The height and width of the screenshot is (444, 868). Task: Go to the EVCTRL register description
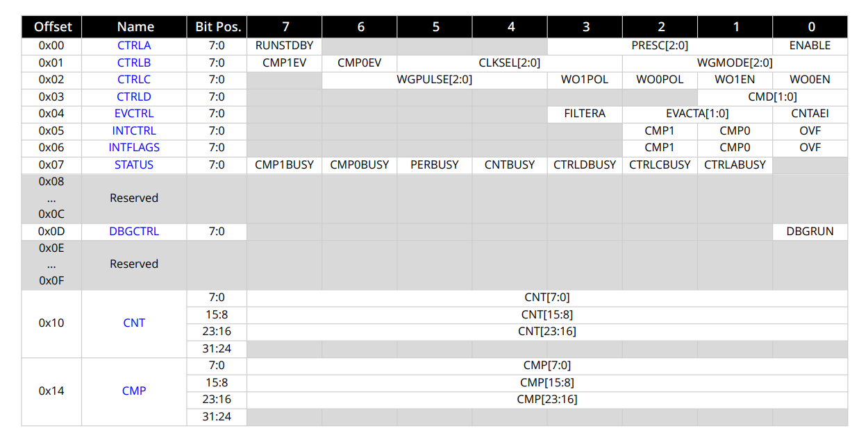134,113
